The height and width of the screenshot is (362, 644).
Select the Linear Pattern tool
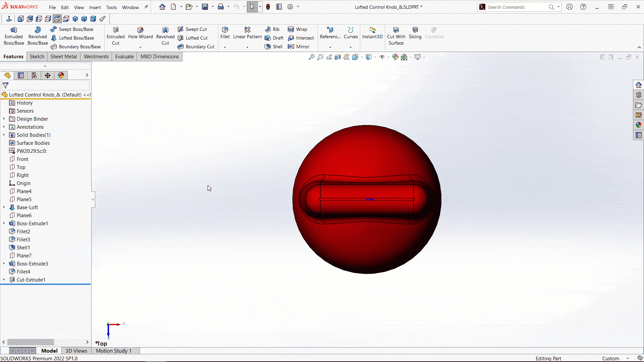coord(248,33)
